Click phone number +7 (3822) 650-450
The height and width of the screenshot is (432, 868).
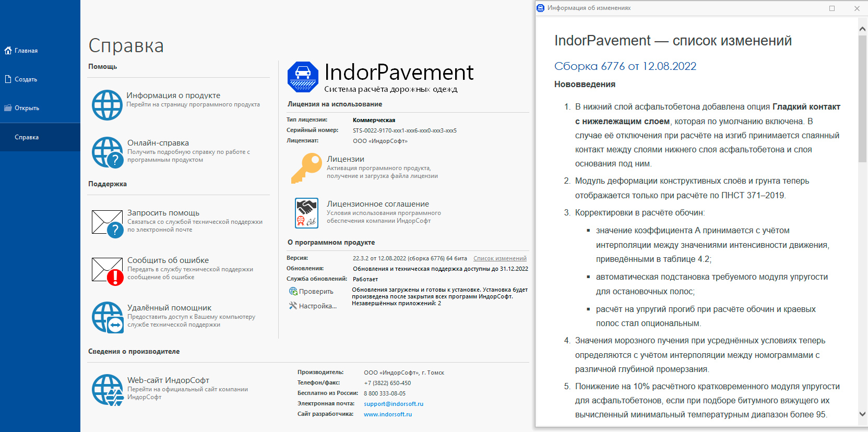387,383
